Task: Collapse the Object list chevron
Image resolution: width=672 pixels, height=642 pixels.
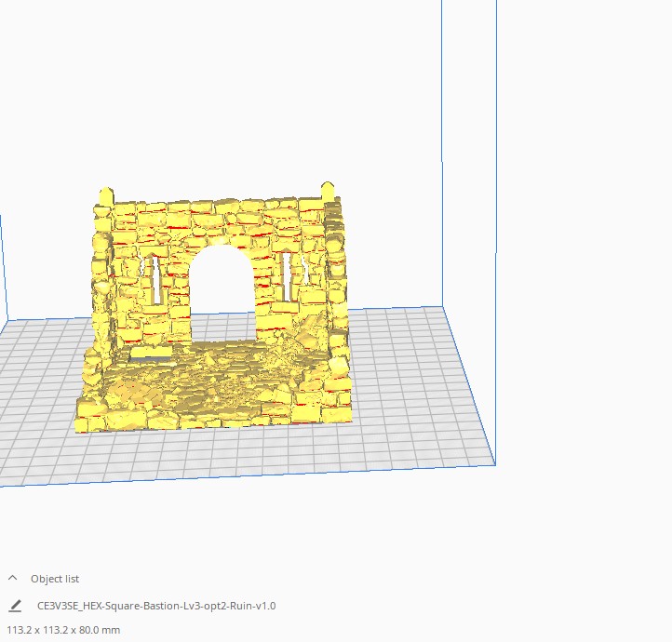Action: [x=12, y=578]
